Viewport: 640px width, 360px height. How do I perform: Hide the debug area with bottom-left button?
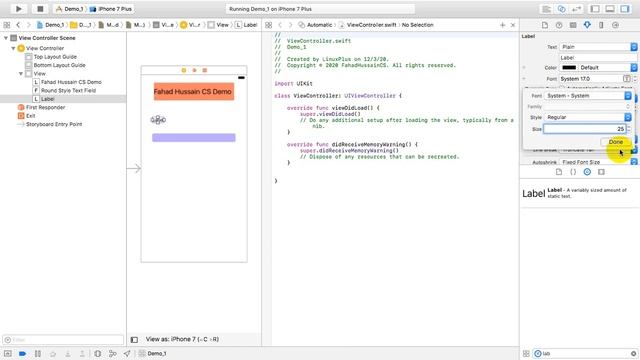tap(8, 353)
